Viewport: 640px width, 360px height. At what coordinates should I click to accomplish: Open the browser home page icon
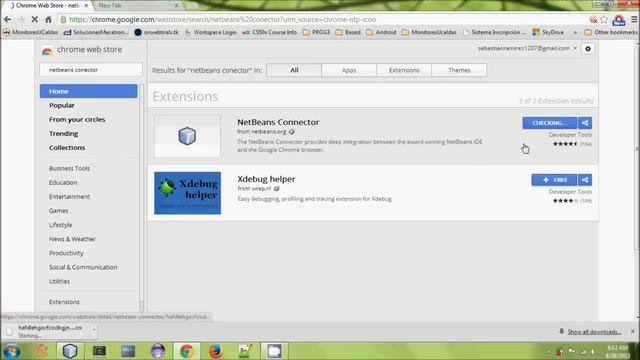point(48,19)
